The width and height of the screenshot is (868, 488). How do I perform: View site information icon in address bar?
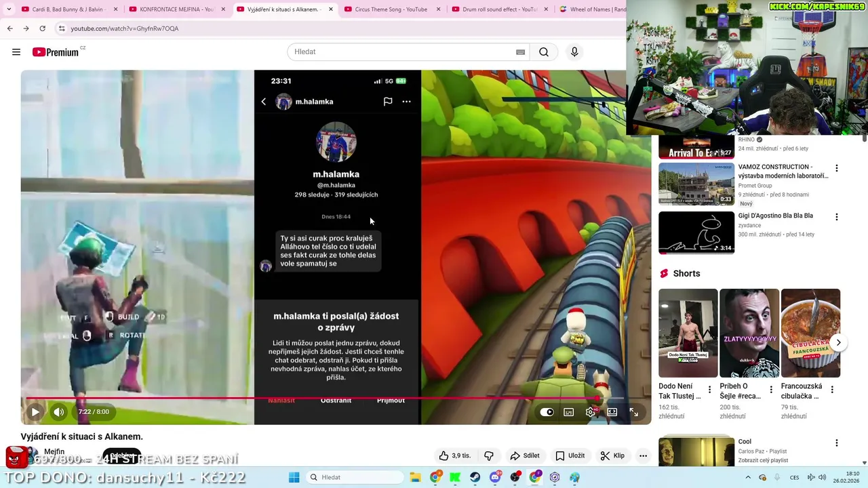click(x=62, y=28)
